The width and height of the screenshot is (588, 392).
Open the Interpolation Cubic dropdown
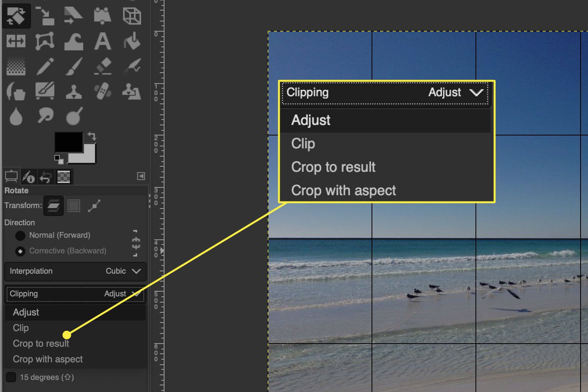(x=75, y=271)
